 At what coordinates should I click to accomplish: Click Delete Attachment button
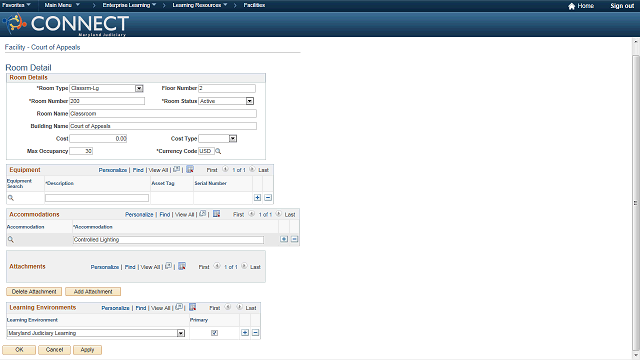[34, 291]
